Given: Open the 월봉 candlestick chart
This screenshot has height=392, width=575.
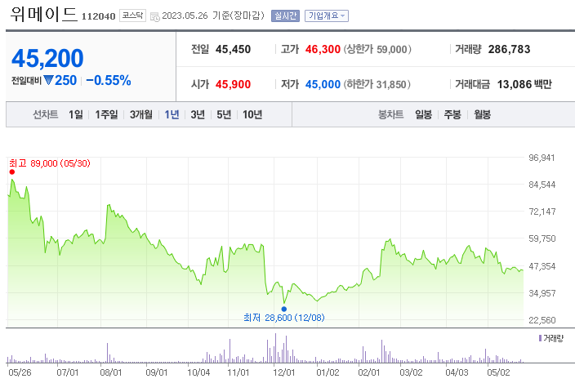Looking at the screenshot, I should click(x=482, y=115).
